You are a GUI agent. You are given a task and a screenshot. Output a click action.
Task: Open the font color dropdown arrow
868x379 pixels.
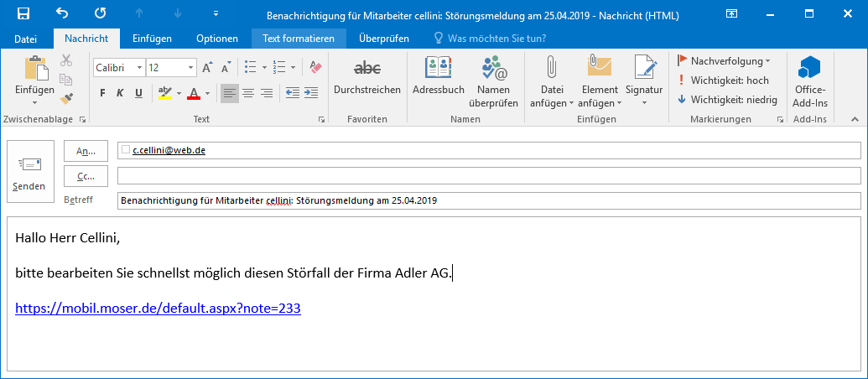point(208,93)
